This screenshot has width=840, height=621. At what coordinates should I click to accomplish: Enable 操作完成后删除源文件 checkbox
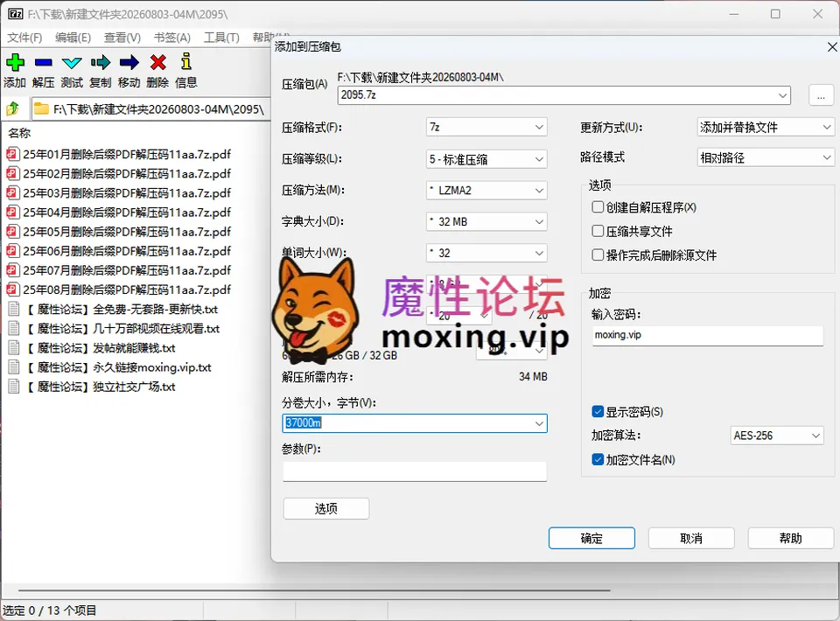click(598, 255)
